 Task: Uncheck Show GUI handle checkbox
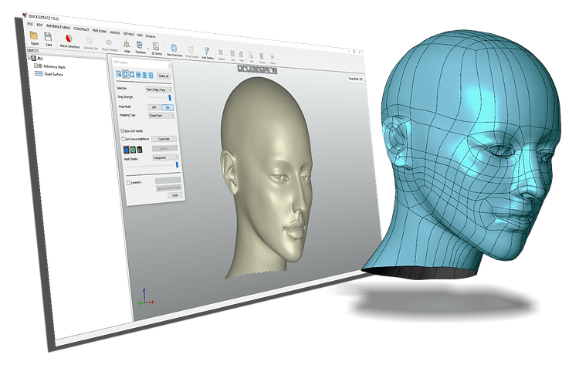tap(123, 130)
